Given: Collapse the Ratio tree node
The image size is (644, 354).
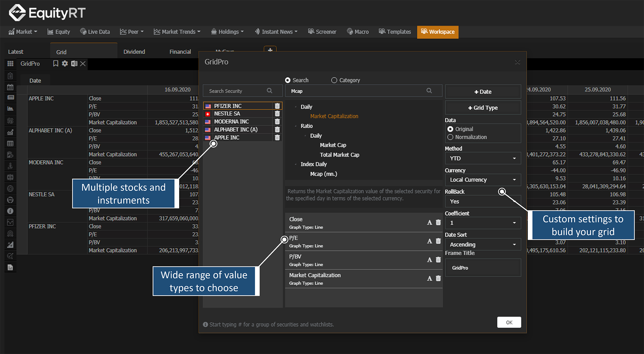Looking at the screenshot, I should coord(296,126).
